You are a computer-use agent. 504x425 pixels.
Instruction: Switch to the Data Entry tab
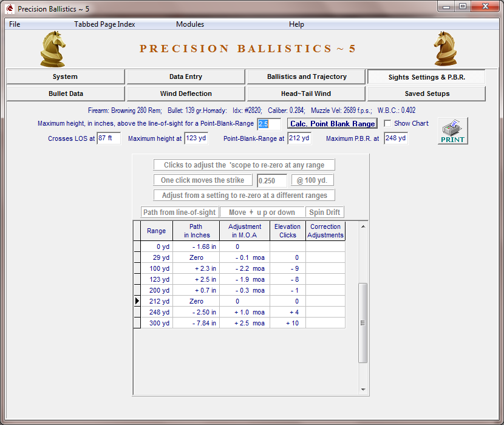point(186,76)
